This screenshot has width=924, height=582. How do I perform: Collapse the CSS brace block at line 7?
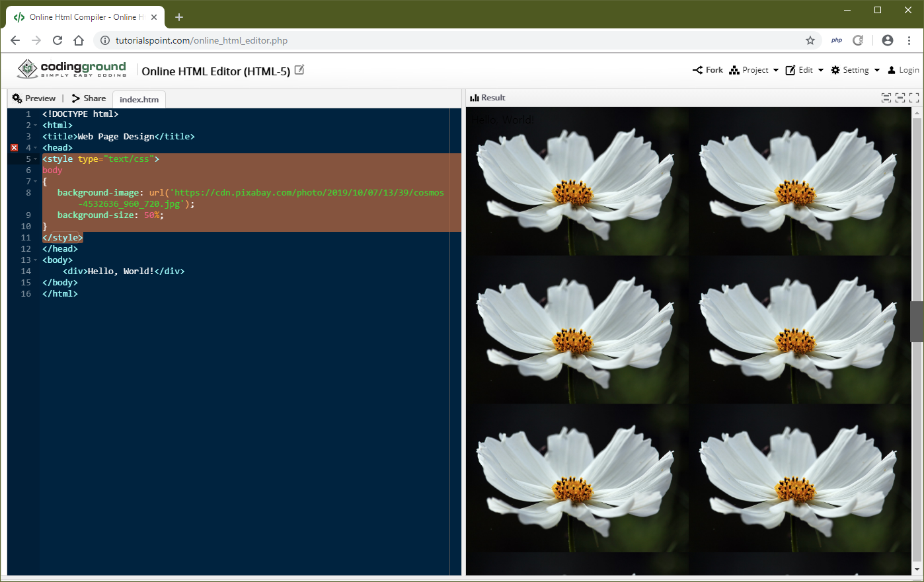(36, 182)
